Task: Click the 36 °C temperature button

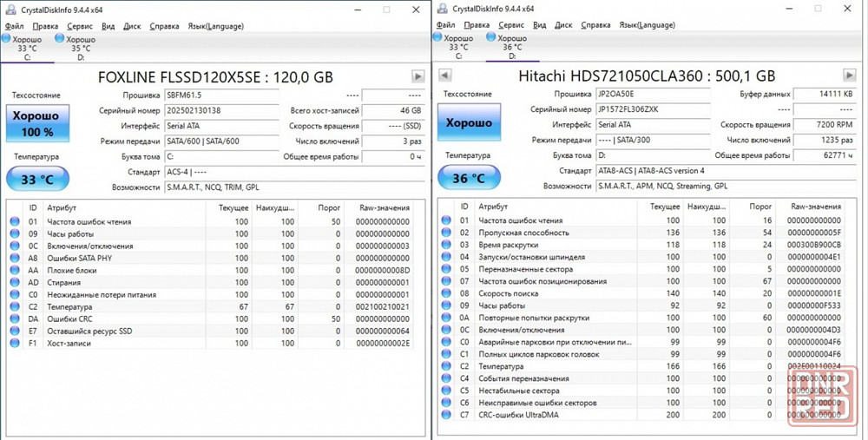Action: click(x=469, y=178)
